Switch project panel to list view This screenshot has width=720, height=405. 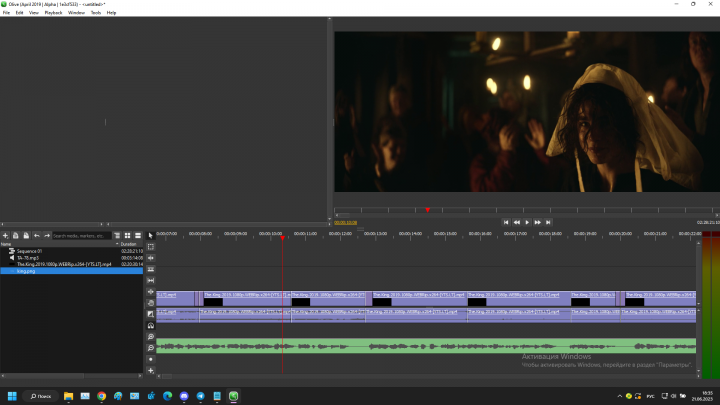pos(138,236)
